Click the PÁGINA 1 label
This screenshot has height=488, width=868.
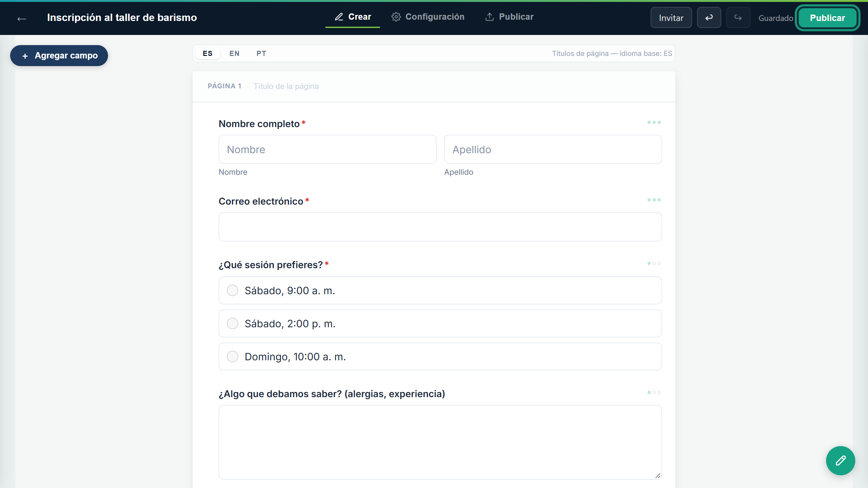click(224, 86)
